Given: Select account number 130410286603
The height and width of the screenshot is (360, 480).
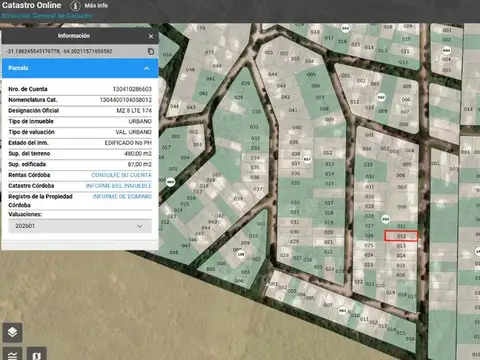Looking at the screenshot, I should [132, 89].
